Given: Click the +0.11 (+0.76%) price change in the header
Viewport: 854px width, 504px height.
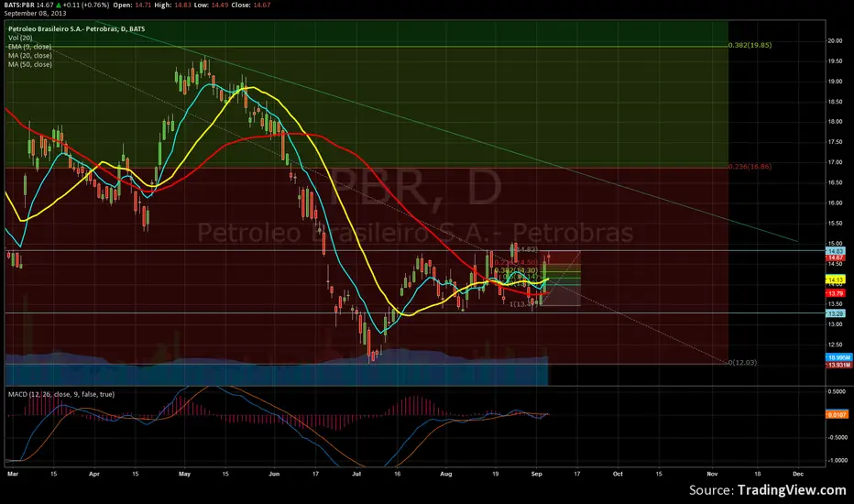Looking at the screenshot, I should [x=85, y=5].
